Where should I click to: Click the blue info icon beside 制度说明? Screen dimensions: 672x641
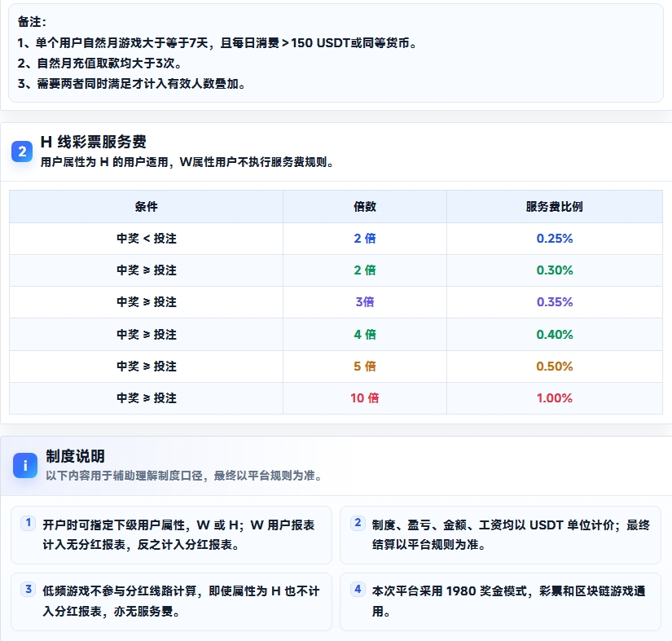[25, 465]
